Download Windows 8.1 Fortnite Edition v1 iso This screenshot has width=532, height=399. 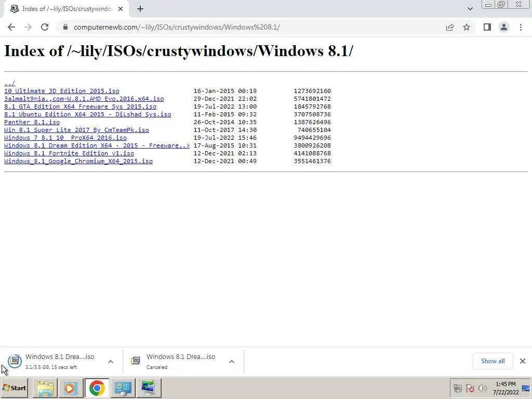coord(69,153)
